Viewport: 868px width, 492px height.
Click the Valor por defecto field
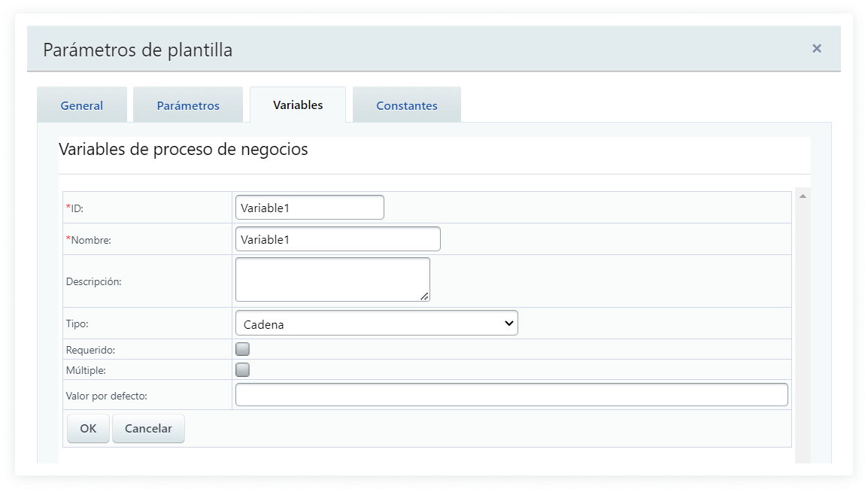[x=511, y=395]
